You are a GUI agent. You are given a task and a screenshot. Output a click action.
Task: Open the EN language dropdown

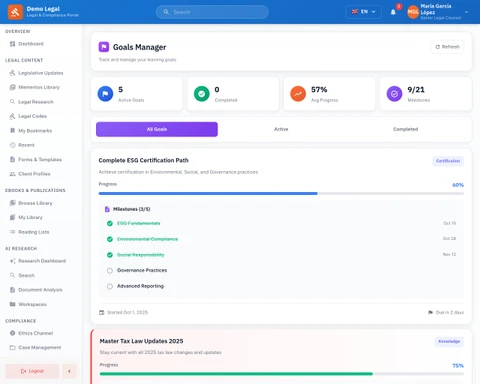tap(364, 12)
